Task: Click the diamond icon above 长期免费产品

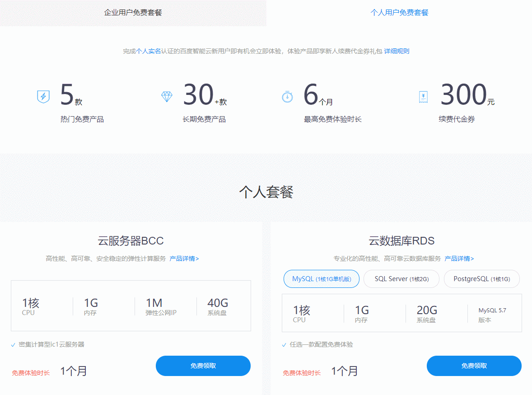Action: click(x=167, y=96)
